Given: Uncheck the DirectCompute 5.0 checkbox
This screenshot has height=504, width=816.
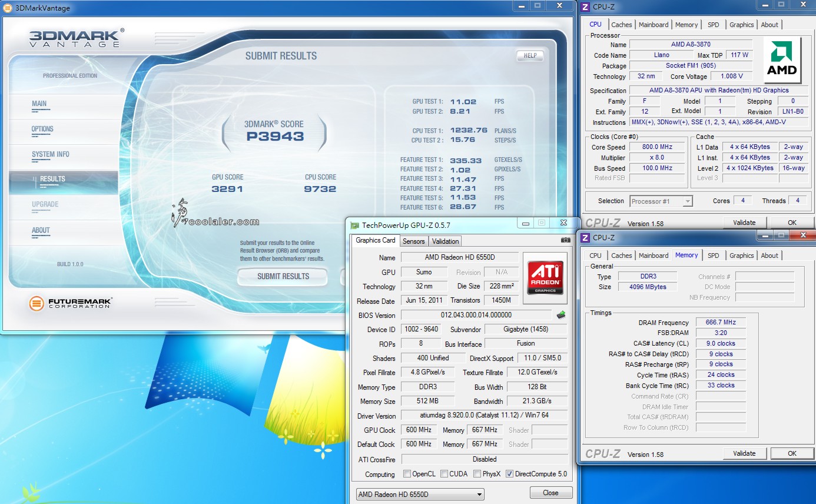Looking at the screenshot, I should (509, 474).
